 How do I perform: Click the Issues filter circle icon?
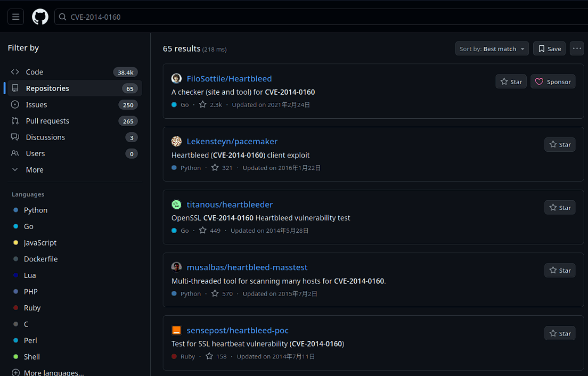[x=15, y=104]
